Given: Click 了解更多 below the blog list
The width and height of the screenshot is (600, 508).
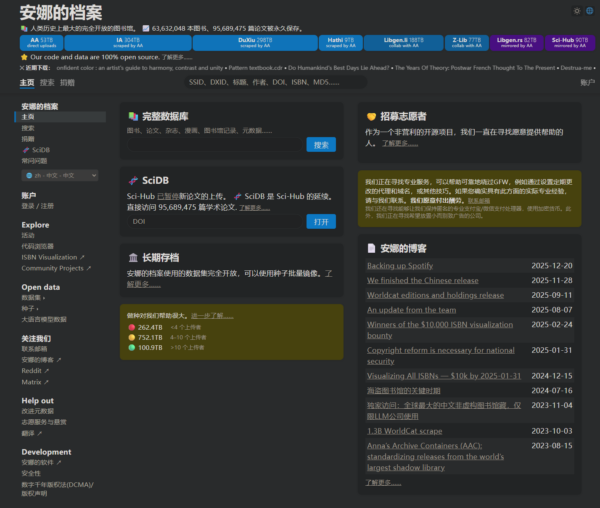Looking at the screenshot, I should point(383,483).
